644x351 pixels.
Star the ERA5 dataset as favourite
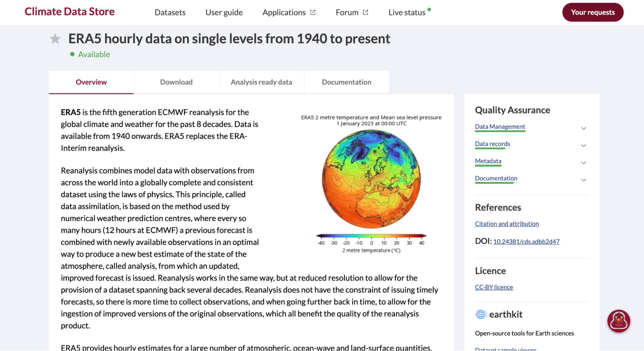[55, 39]
